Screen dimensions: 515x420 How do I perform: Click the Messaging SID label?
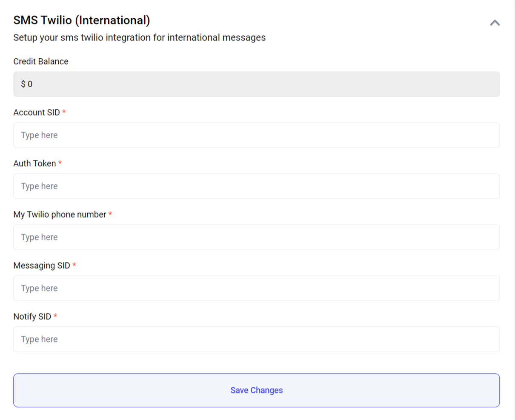[x=42, y=266]
